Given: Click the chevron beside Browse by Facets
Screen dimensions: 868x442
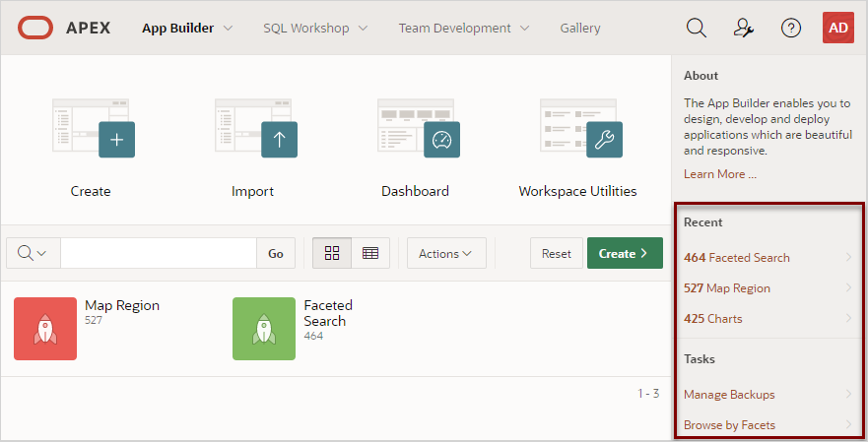Looking at the screenshot, I should (x=848, y=423).
